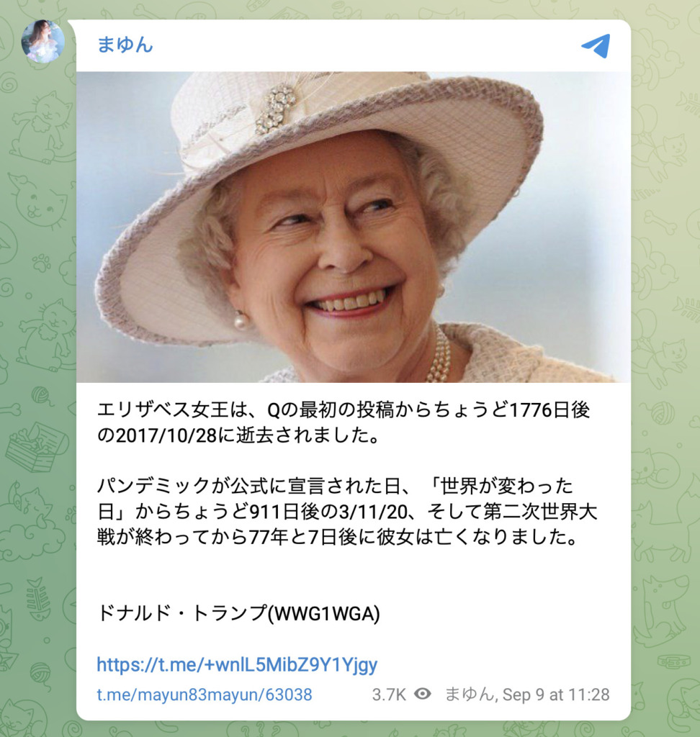Click the yarn ball doodle at bottom left
The image size is (700, 737).
(41, 673)
